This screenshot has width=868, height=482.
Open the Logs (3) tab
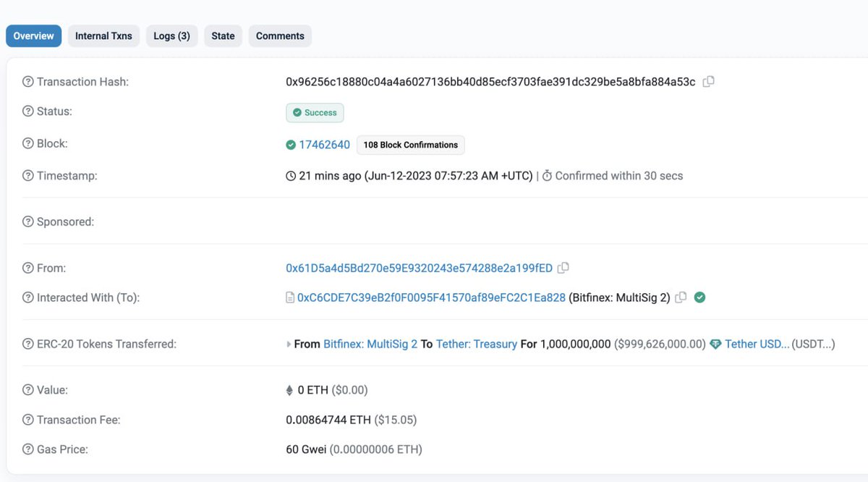171,36
